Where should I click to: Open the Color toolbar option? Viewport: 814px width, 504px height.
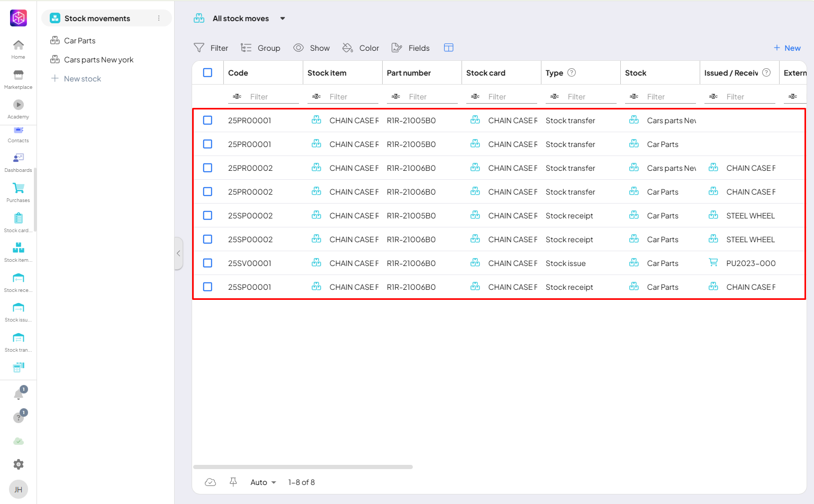pyautogui.click(x=361, y=48)
